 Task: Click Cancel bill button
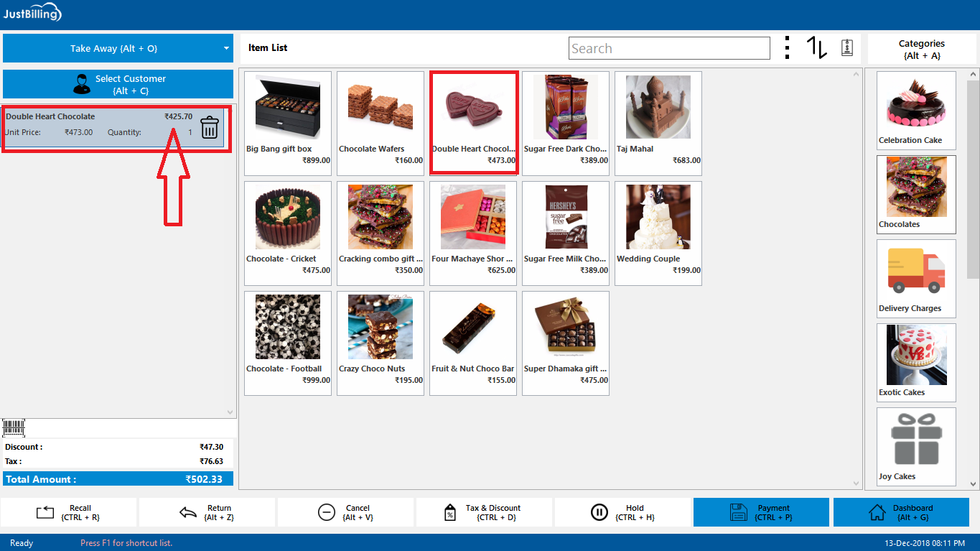(345, 512)
